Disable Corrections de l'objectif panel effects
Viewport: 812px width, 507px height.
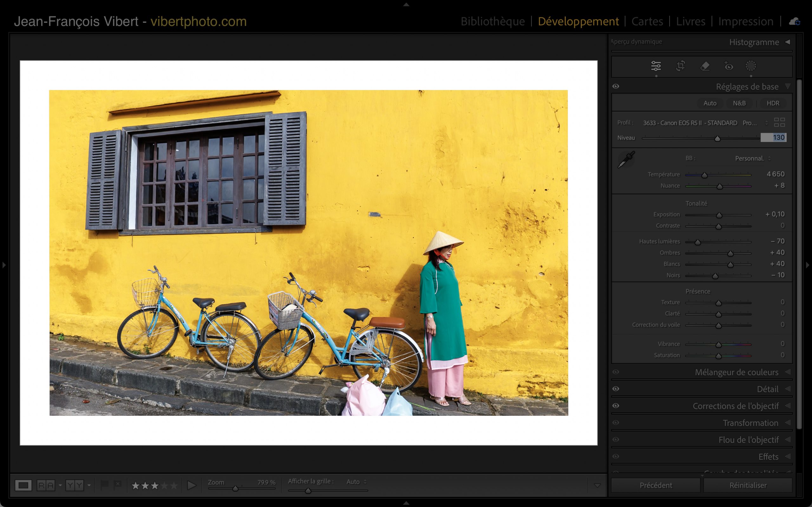click(616, 406)
